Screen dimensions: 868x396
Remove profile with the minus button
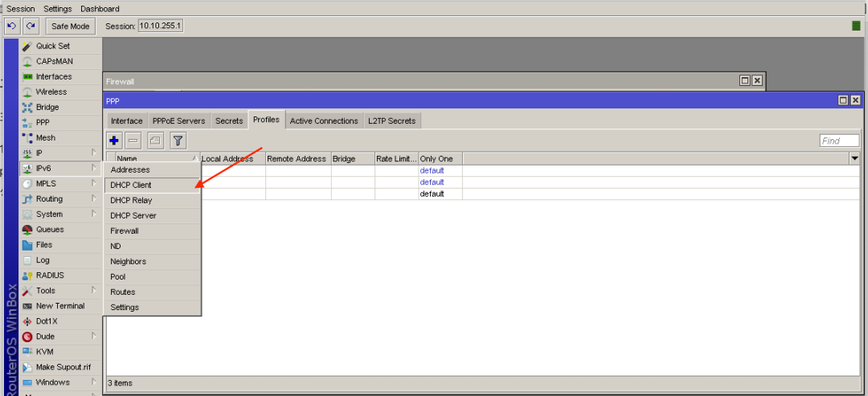(133, 141)
